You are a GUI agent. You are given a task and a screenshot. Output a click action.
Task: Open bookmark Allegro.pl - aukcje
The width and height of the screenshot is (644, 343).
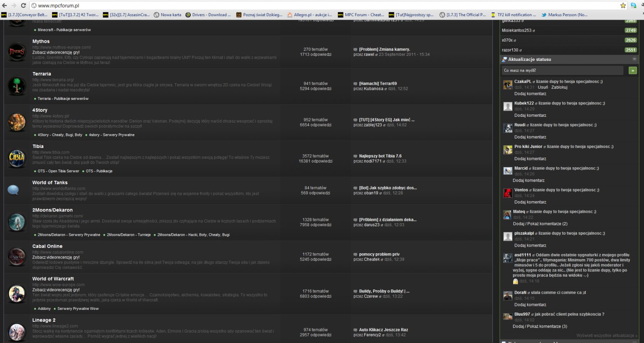click(309, 15)
